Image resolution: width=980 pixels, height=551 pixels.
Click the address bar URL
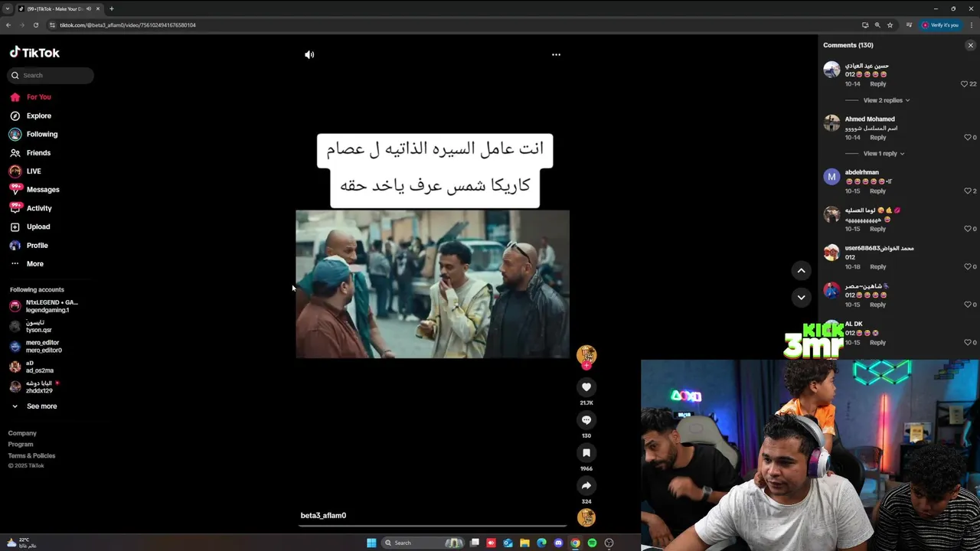click(x=128, y=25)
